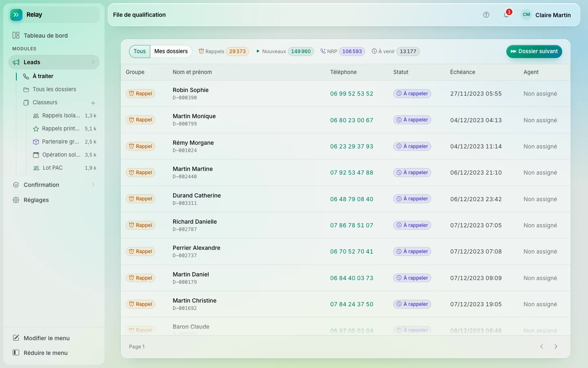The image size is (588, 368).
Task: Call phone number 06 99 52 53 52
Action: point(352,94)
